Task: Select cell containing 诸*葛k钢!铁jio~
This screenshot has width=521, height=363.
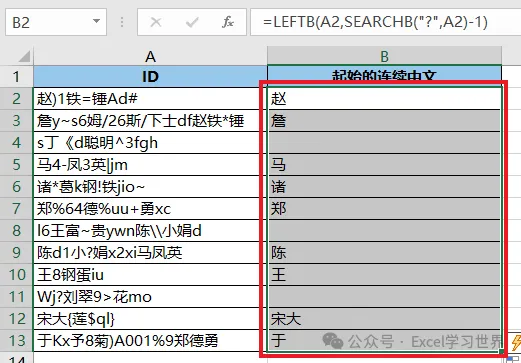Action: (150, 187)
